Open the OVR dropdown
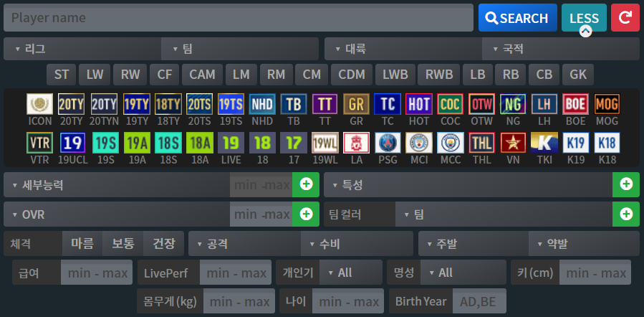This screenshot has width=644, height=317. 117,214
